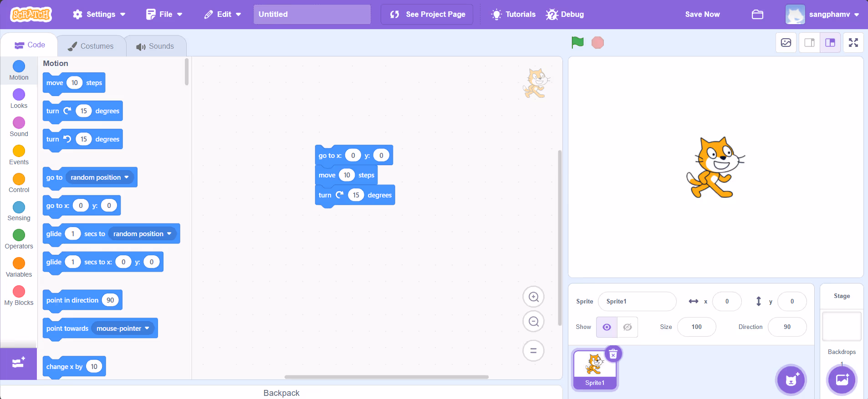Screen dimensions: 868x399
Task: Choose a backdrop with the picture button
Action: click(x=842, y=380)
